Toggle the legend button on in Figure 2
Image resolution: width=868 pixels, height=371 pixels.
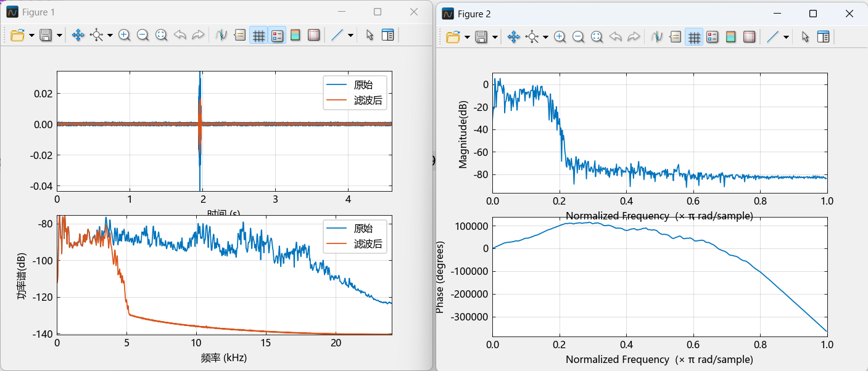point(712,37)
